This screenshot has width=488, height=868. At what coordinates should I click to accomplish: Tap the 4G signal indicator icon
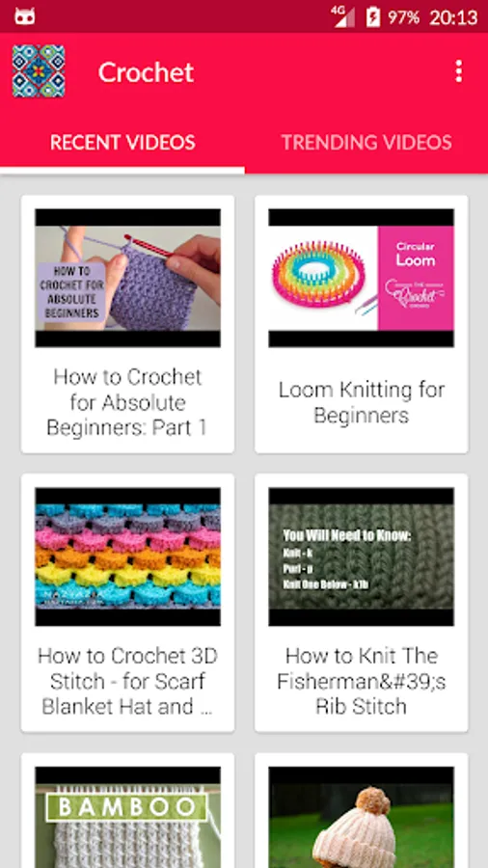(343, 16)
